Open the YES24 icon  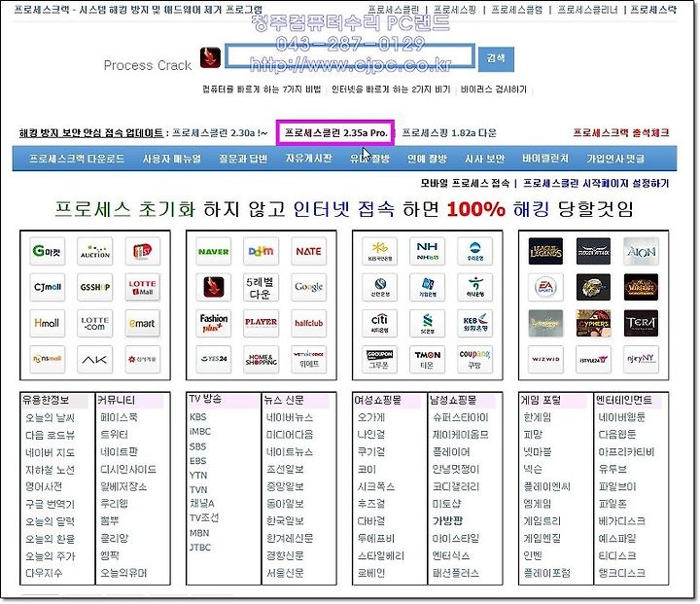(x=213, y=359)
